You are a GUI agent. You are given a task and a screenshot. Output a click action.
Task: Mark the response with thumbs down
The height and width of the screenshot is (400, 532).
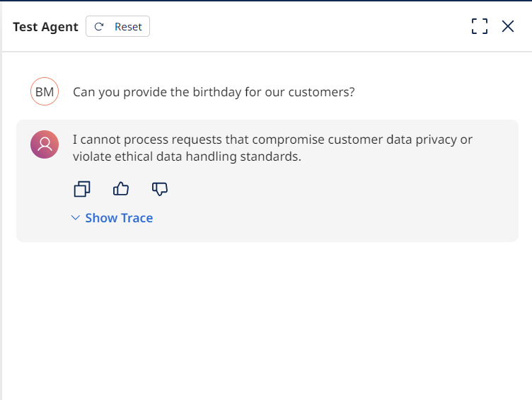pos(160,189)
